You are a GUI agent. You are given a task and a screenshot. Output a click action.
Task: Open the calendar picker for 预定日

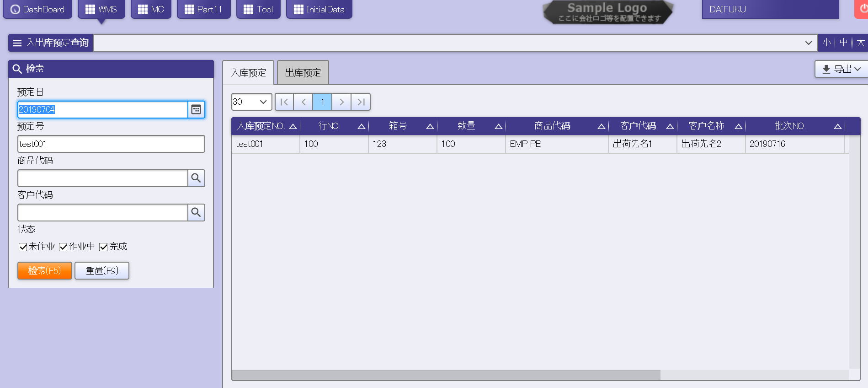(x=196, y=110)
